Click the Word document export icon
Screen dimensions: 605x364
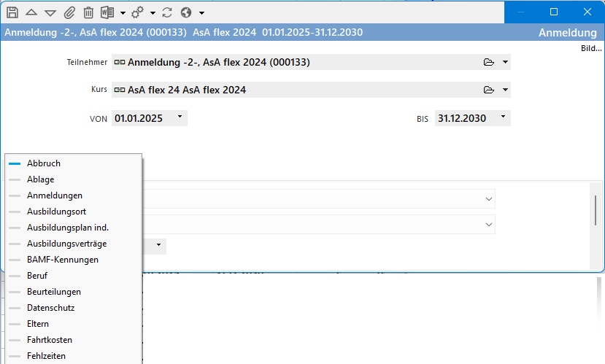[x=107, y=12]
